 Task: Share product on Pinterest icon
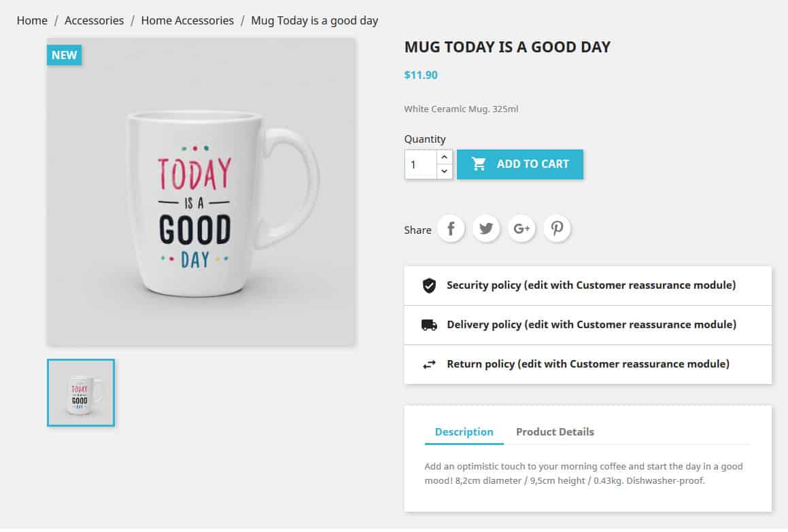(x=557, y=229)
